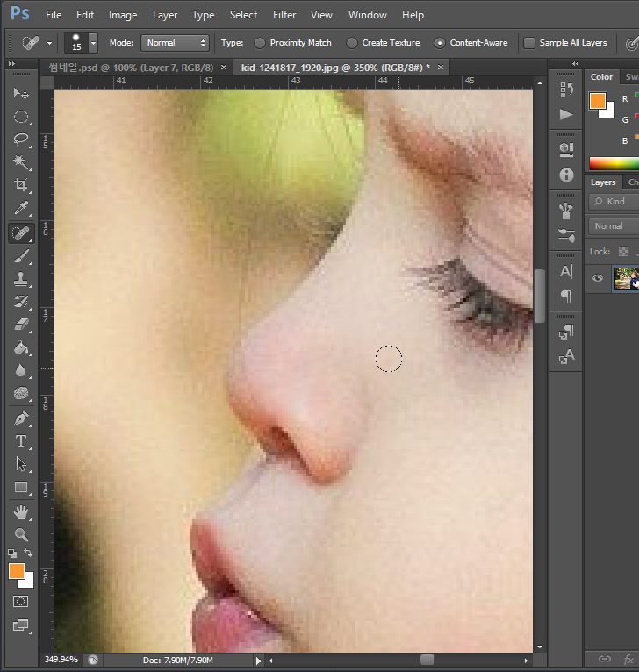The height and width of the screenshot is (672, 639).
Task: Select the Brush tool
Action: pyautogui.click(x=20, y=256)
